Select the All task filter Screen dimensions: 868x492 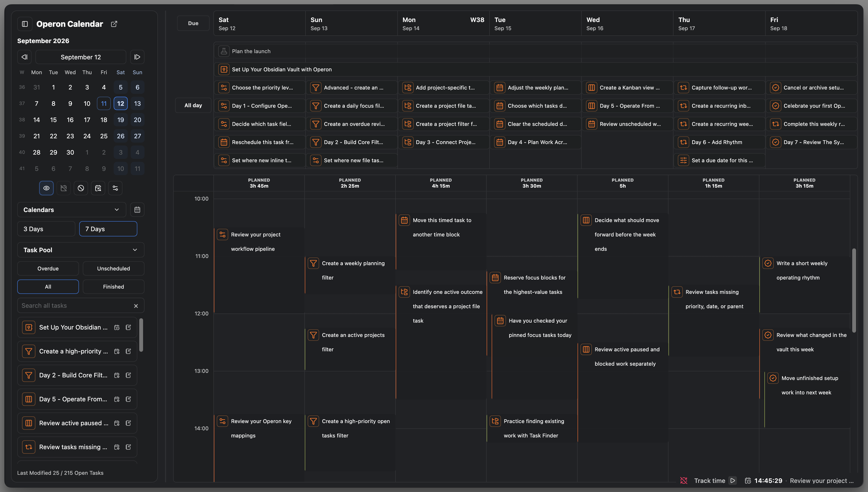pyautogui.click(x=48, y=287)
